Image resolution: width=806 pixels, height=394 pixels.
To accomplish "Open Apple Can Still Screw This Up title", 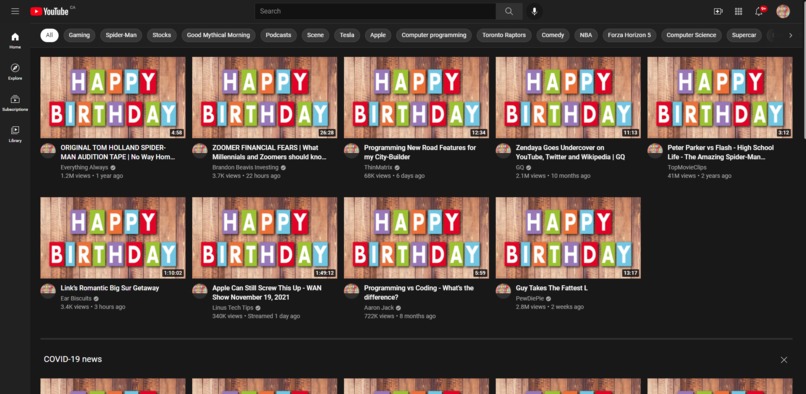I will tap(267, 293).
